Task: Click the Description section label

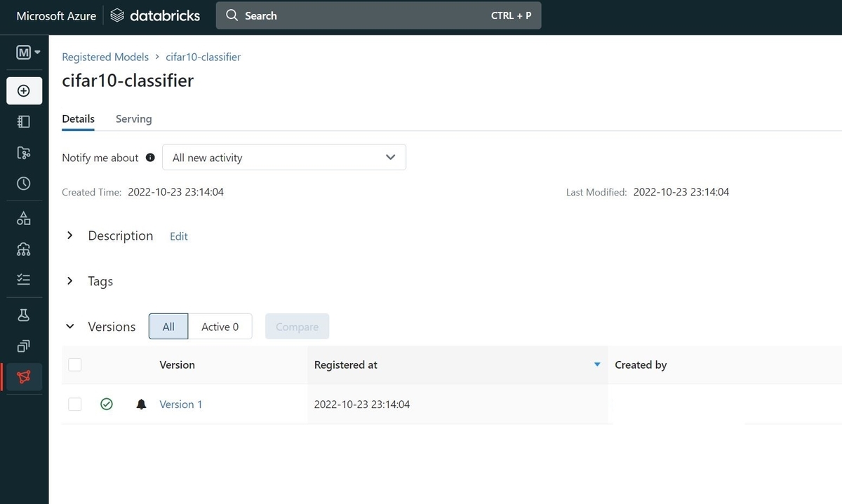Action: pos(121,236)
